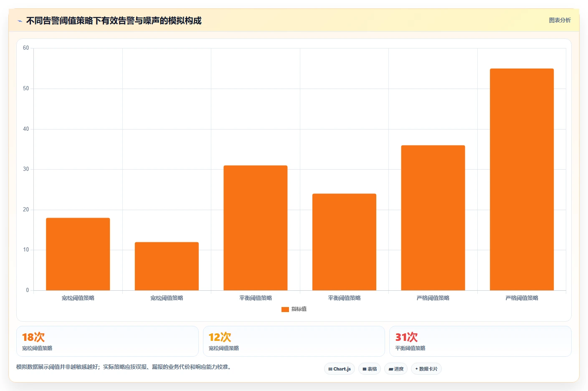Screen dimensions: 588x391
Task: Select the 表格 tag
Action: [370, 369]
